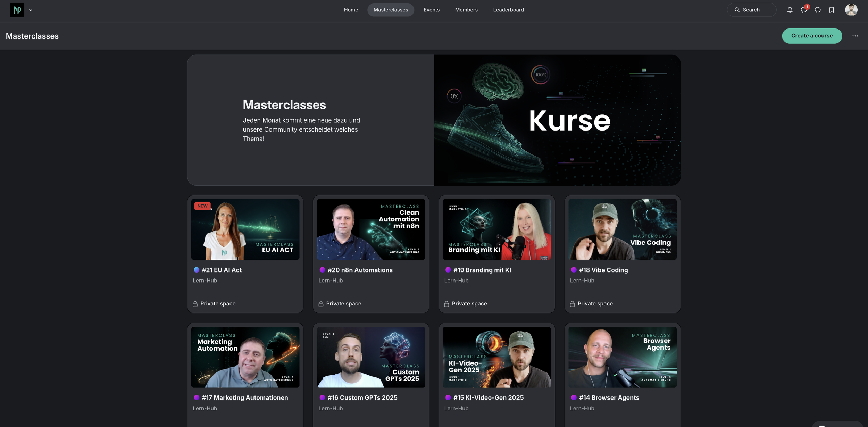The image size is (868, 427).
Task: Open the Vibe Coding masterclass thumbnail
Action: (622, 229)
